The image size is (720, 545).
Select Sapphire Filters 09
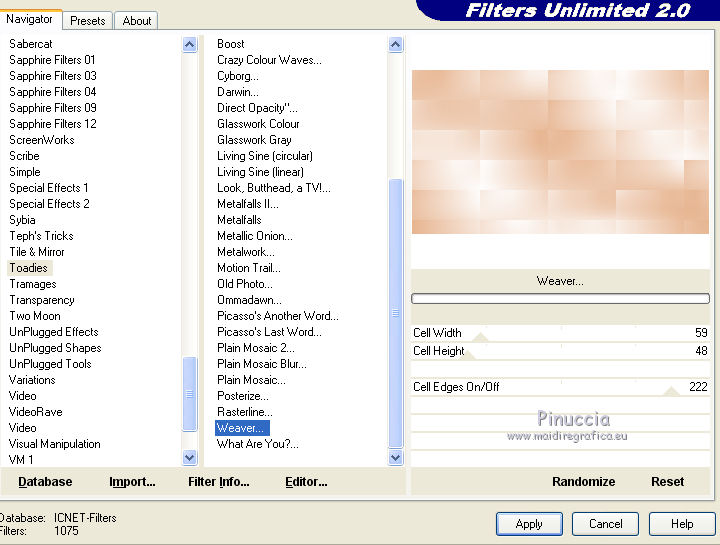53,108
